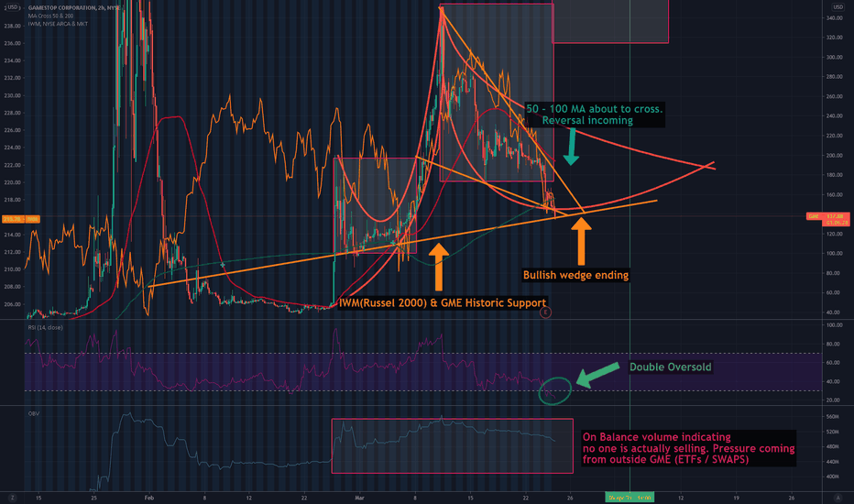Image resolution: width=854 pixels, height=504 pixels.
Task: Click 200.00 on the right price scale
Action: click(835, 155)
